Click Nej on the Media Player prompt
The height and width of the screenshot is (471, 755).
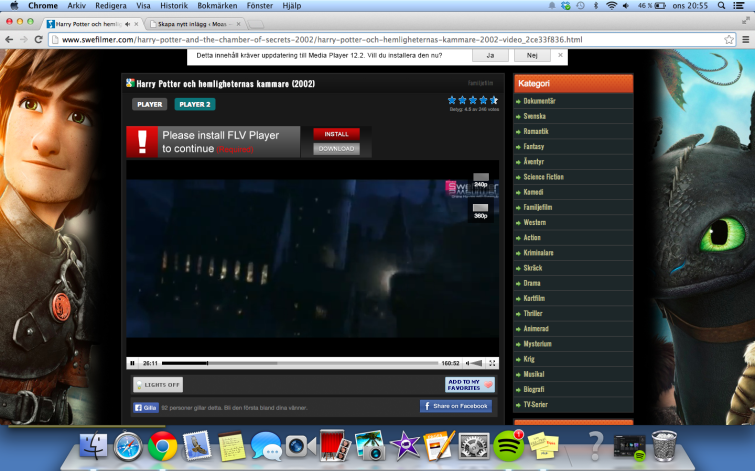tap(532, 55)
